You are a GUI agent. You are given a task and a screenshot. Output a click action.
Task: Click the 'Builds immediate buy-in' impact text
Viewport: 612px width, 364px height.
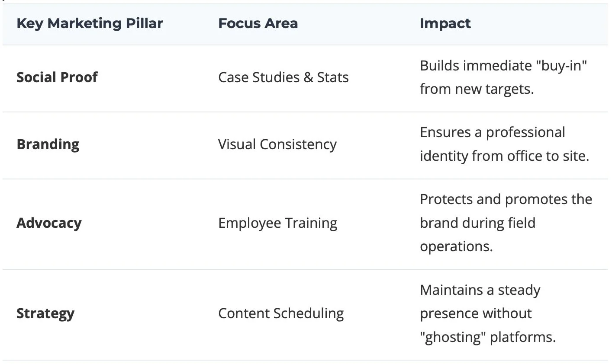[x=503, y=77]
